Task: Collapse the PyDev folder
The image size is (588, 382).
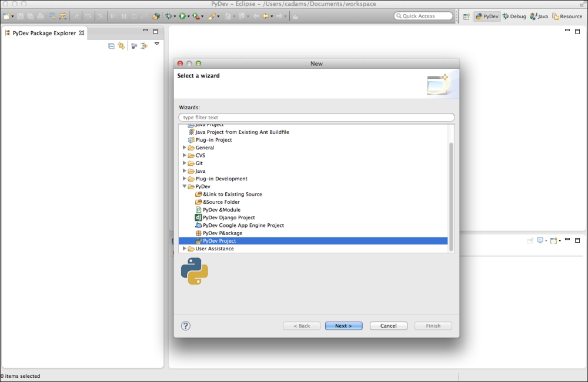Action: pyautogui.click(x=184, y=186)
